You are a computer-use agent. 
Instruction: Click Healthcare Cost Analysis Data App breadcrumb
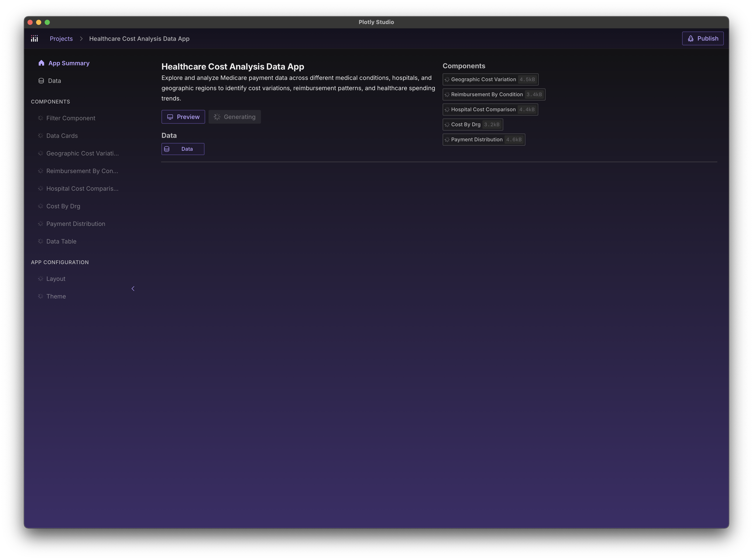[139, 39]
